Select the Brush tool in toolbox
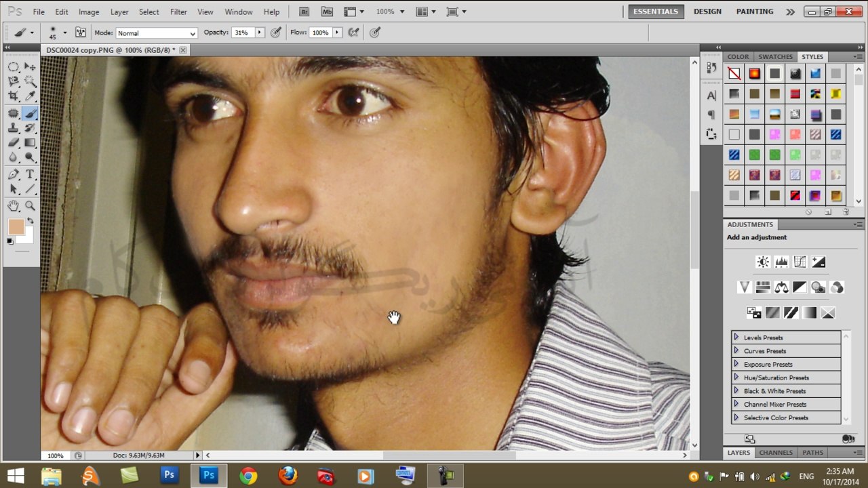This screenshot has width=868, height=488. pyautogui.click(x=31, y=113)
